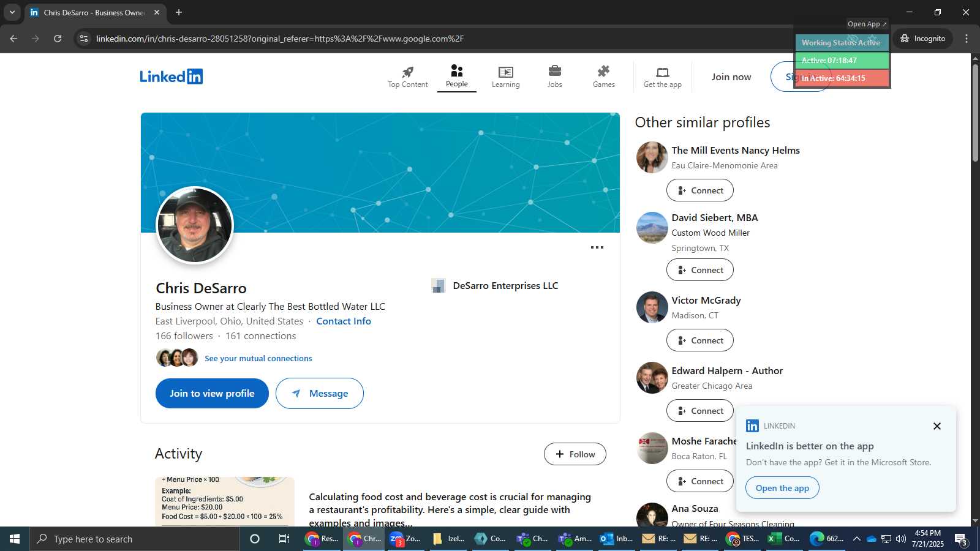Click the site information icon in address bar

pyautogui.click(x=84, y=39)
